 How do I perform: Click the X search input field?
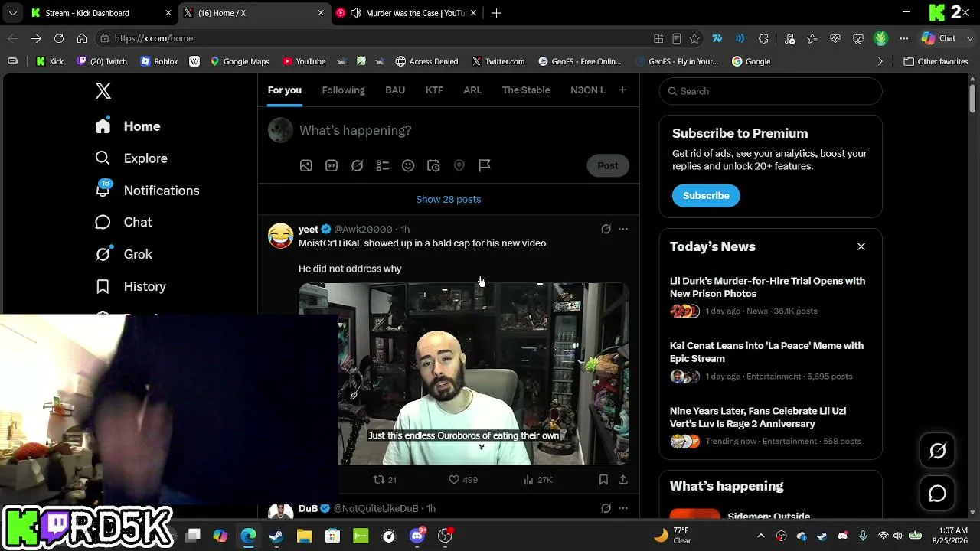pyautogui.click(x=770, y=91)
